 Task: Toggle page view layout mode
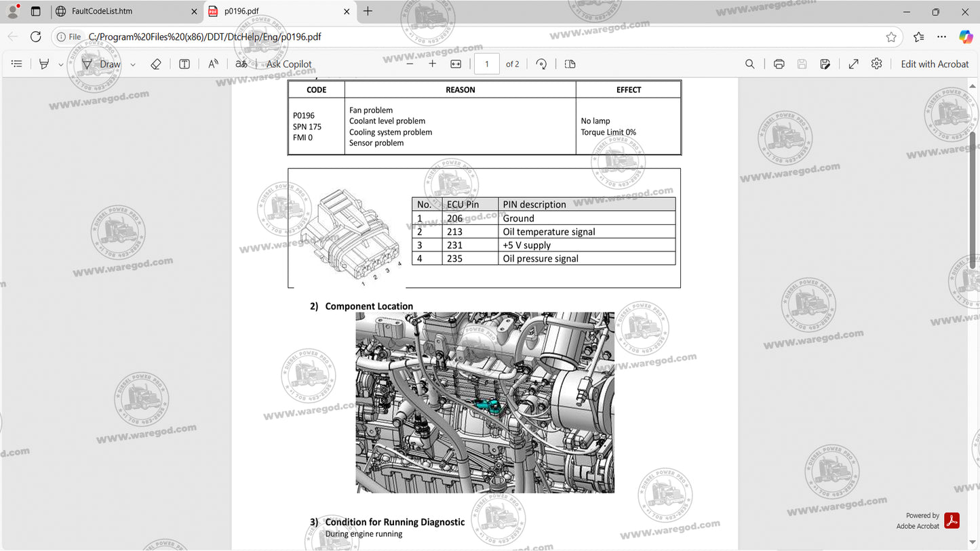tap(570, 64)
